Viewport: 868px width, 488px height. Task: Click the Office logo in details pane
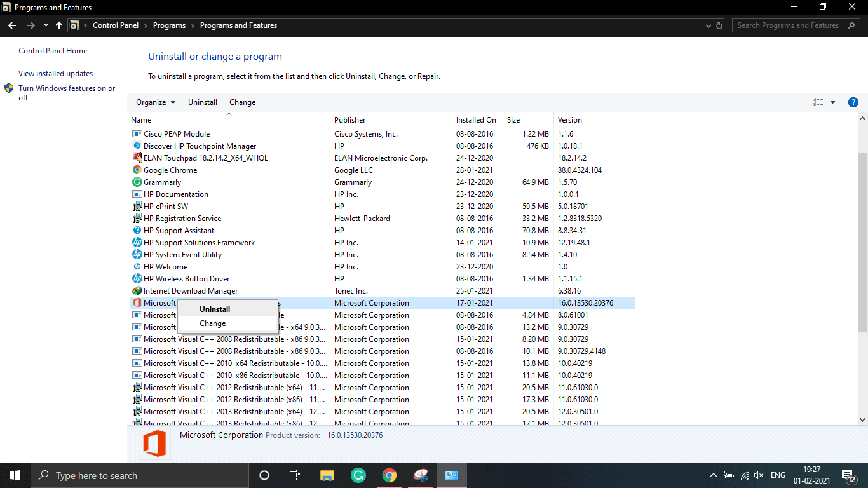(x=154, y=444)
